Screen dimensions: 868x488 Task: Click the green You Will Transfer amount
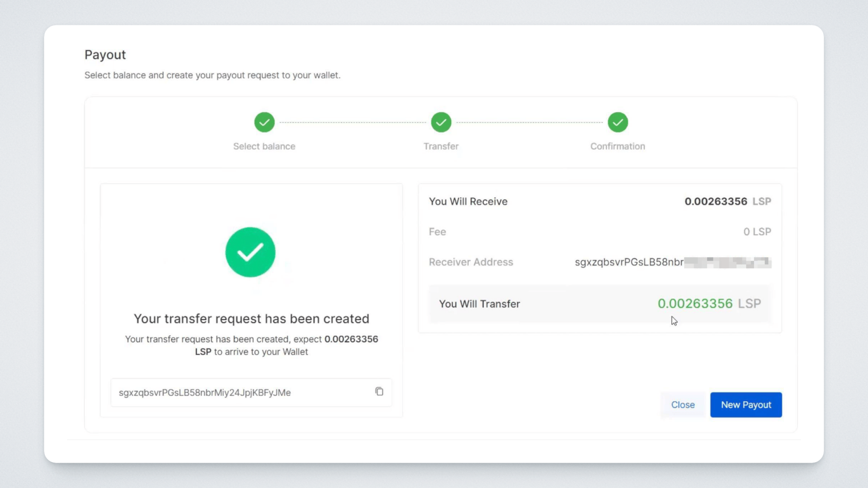pos(695,304)
